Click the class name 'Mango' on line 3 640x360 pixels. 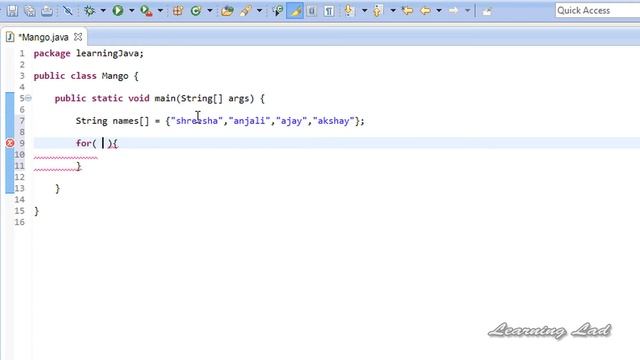coord(115,76)
